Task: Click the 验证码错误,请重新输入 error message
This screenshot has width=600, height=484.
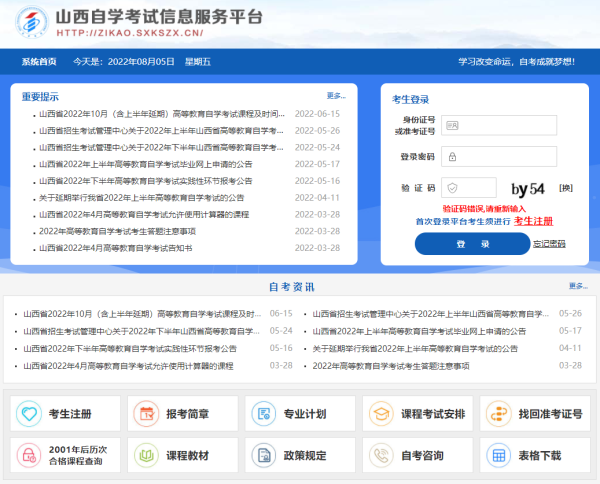Action: (x=484, y=209)
